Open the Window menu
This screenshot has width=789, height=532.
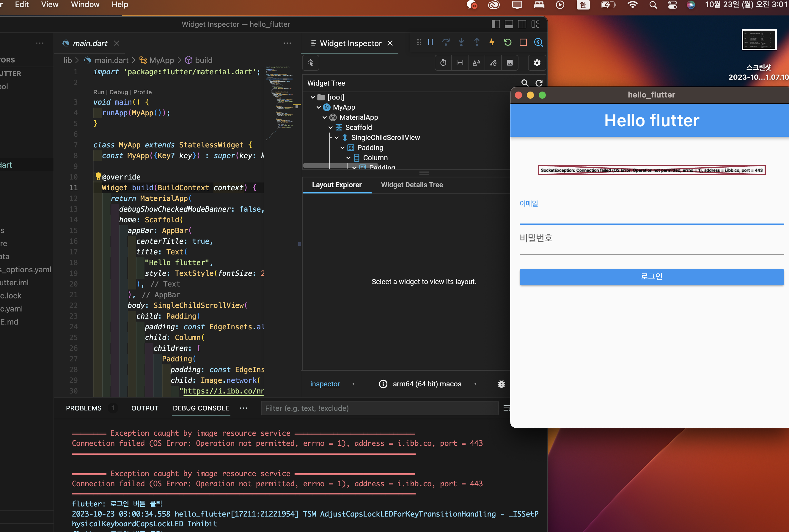point(85,5)
